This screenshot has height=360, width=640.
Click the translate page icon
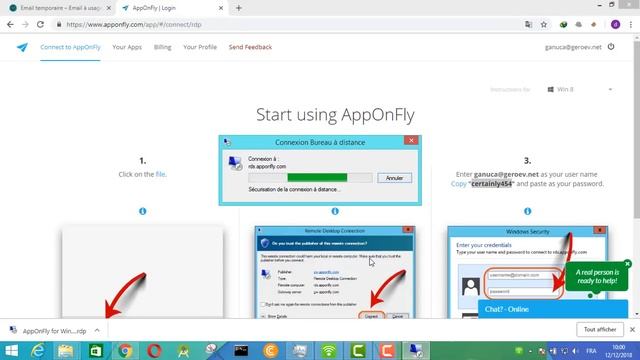528,24
